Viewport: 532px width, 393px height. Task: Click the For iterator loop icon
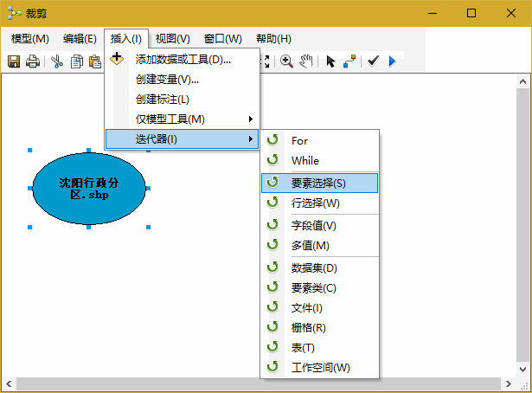point(272,139)
